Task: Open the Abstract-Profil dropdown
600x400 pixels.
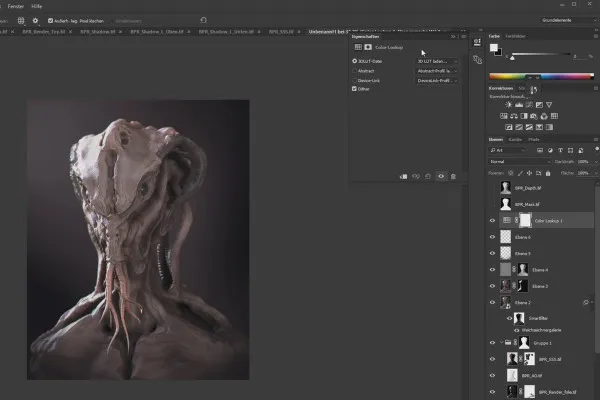Action: click(437, 71)
